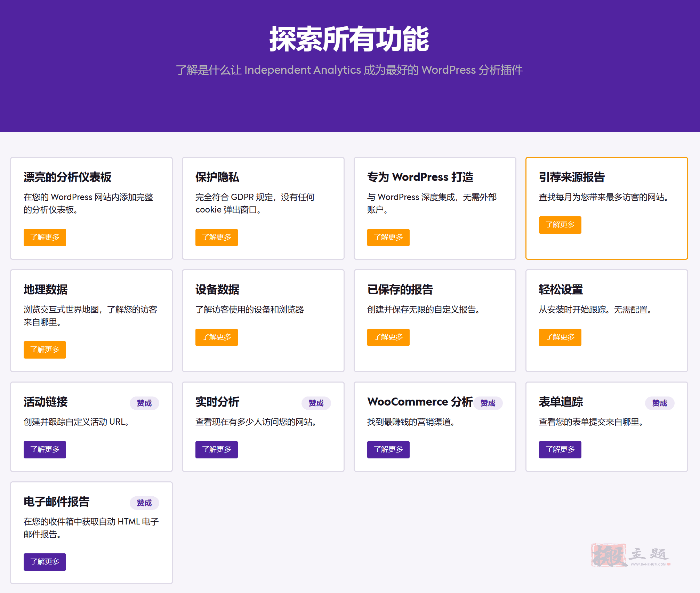Click 了解更多 under 引荐来源报告
The height and width of the screenshot is (593, 700).
(560, 225)
